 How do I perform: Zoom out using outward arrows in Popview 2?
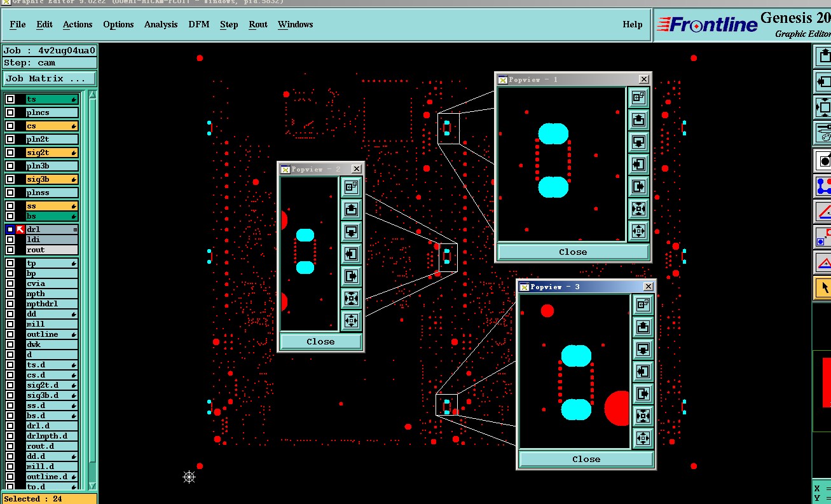351,320
